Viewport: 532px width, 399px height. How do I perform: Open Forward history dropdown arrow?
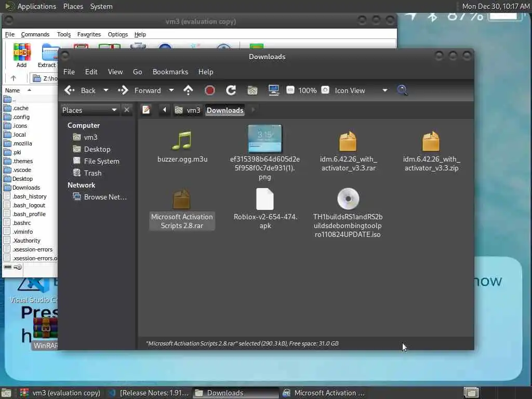pyautogui.click(x=171, y=90)
